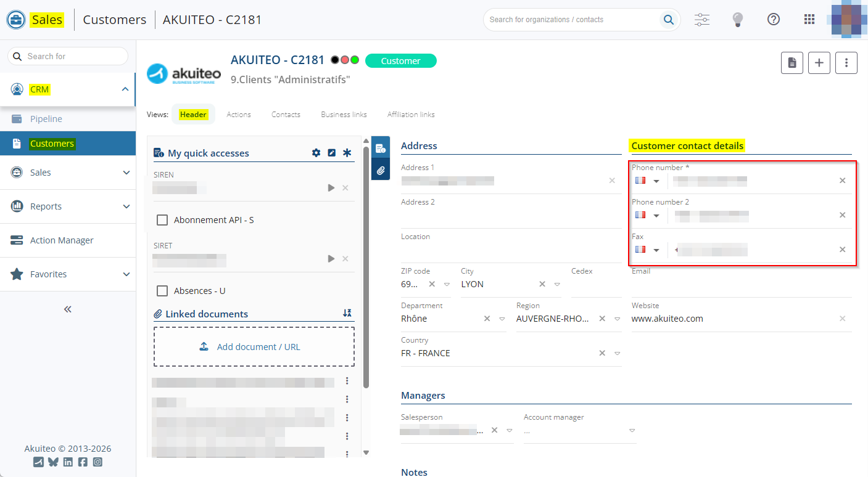Open the Account manager dropdown
Screen dimensions: 868x477
632,431
